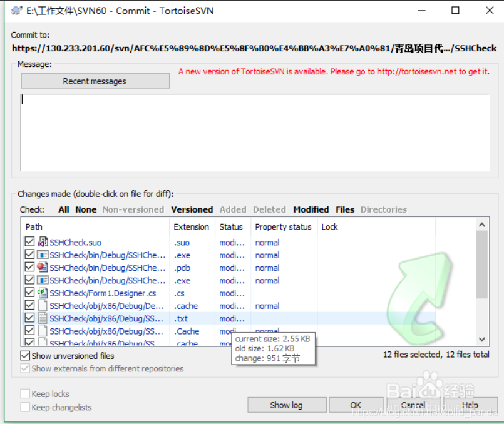This screenshot has height=424, width=504.
Task: Click scrollbar down arrow in file list
Action: (x=482, y=340)
